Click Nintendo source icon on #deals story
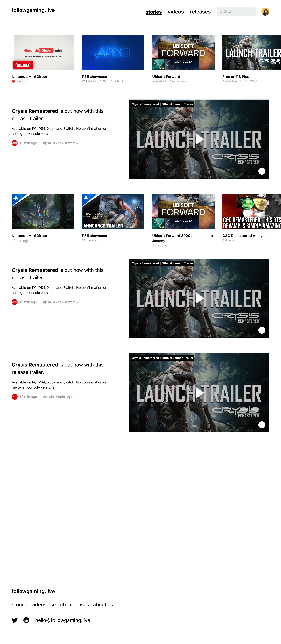 coord(15,397)
